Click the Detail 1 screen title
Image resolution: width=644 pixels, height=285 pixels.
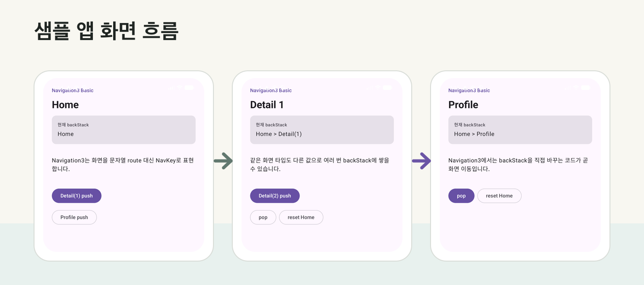(267, 105)
